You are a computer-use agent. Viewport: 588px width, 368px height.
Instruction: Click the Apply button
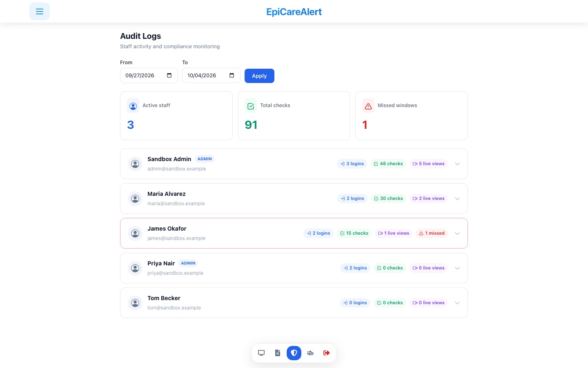pyautogui.click(x=259, y=76)
